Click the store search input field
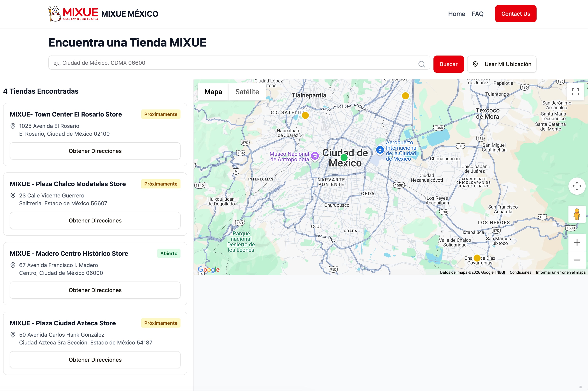The height and width of the screenshot is (391, 588). click(x=225, y=63)
